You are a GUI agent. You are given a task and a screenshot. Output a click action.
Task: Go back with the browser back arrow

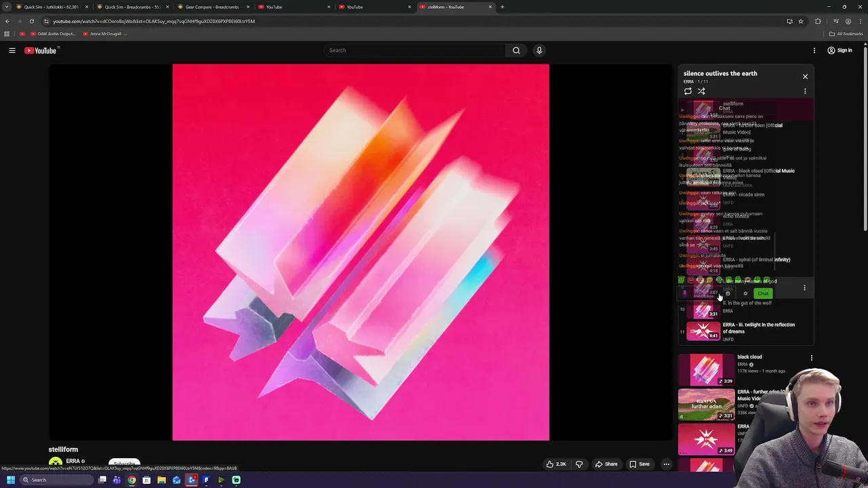point(7,21)
